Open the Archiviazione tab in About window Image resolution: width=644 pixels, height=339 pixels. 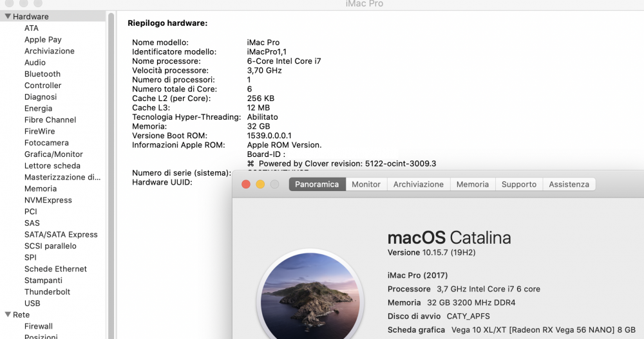[x=419, y=184]
